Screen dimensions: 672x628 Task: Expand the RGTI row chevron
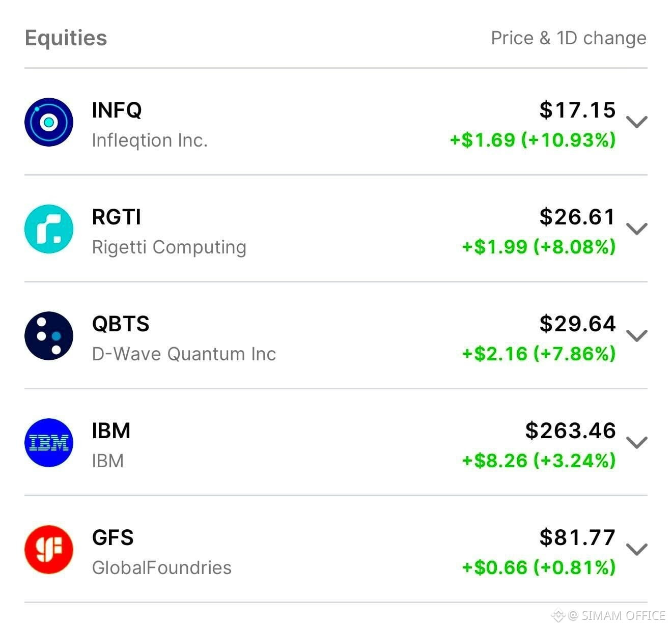tap(637, 229)
